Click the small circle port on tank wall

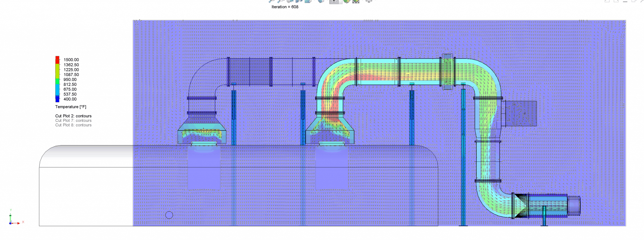[169, 215]
